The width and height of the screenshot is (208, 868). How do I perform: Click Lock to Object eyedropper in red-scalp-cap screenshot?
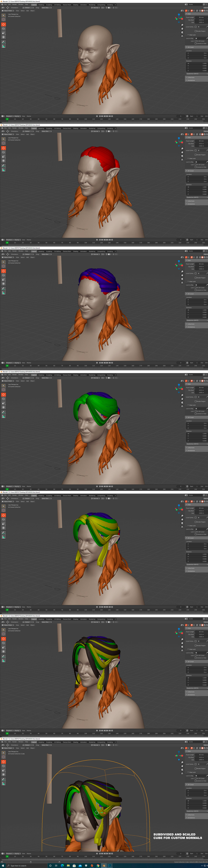coord(207,162)
